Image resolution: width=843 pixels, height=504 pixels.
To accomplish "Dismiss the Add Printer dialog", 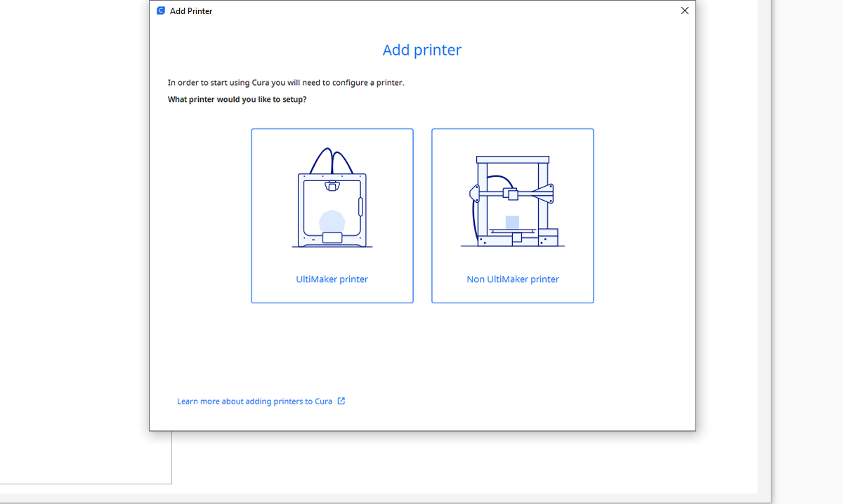I will (x=684, y=11).
